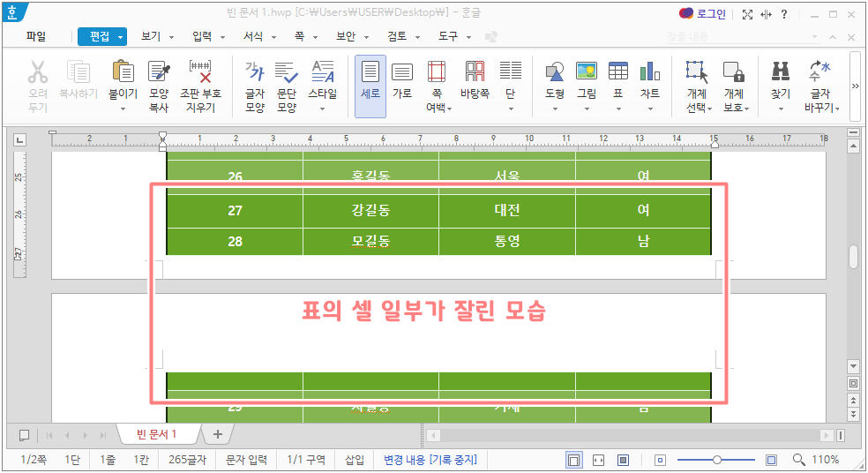This screenshot has height=473, width=868.
Task: Click the 스타일 style icon
Action: point(323,72)
